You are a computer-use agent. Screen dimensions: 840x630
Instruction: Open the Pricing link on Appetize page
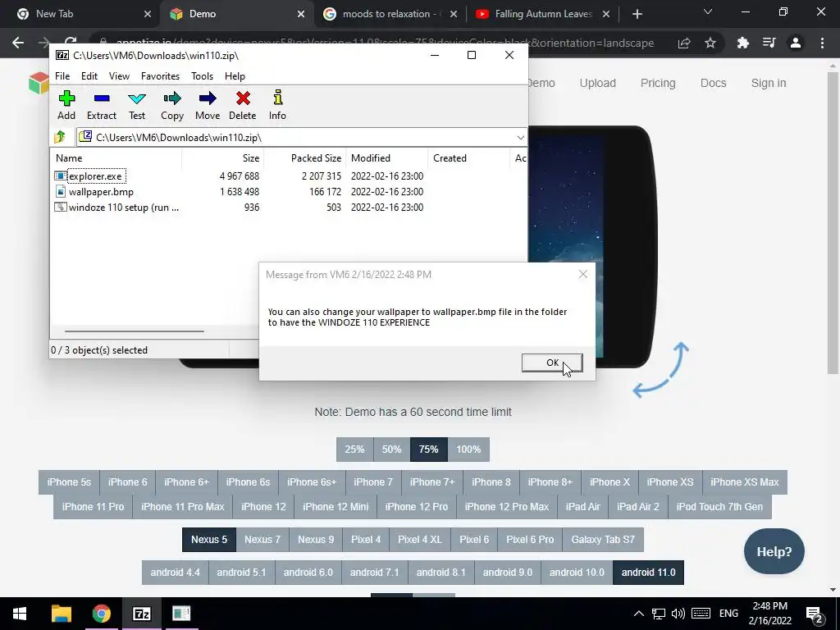pos(658,83)
